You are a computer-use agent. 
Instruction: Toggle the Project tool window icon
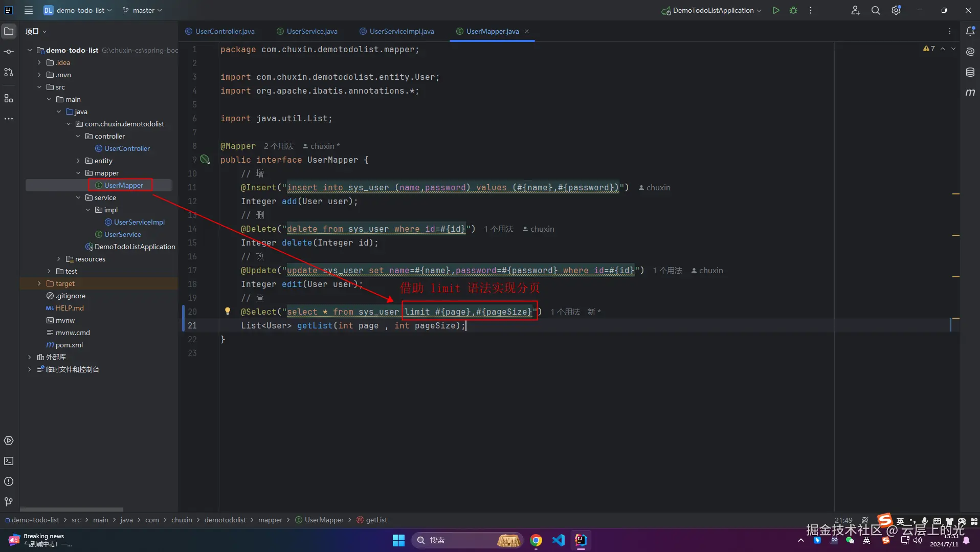pyautogui.click(x=9, y=31)
